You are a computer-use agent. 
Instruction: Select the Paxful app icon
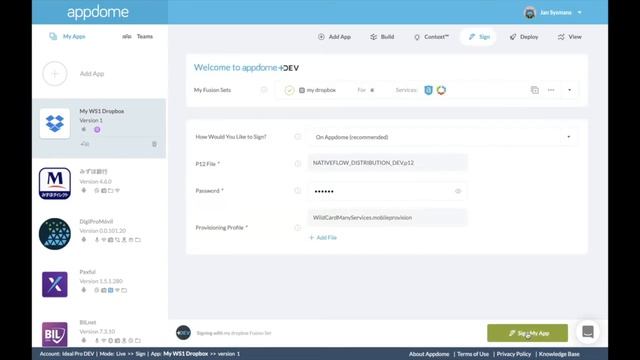(x=55, y=284)
